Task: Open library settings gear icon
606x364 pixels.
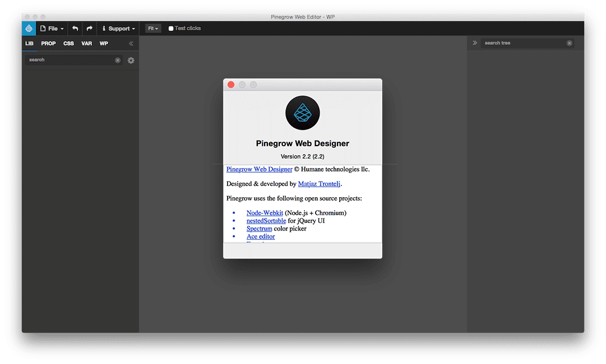Action: (x=131, y=60)
